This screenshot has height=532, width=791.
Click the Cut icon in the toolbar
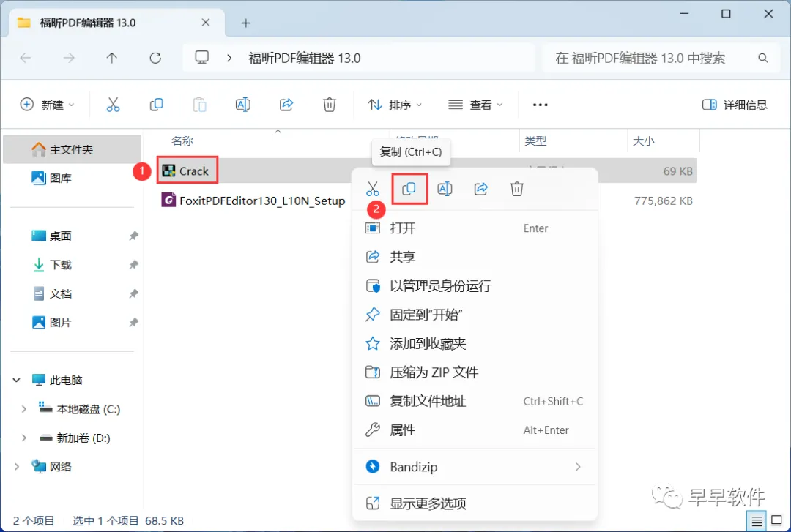(x=113, y=105)
